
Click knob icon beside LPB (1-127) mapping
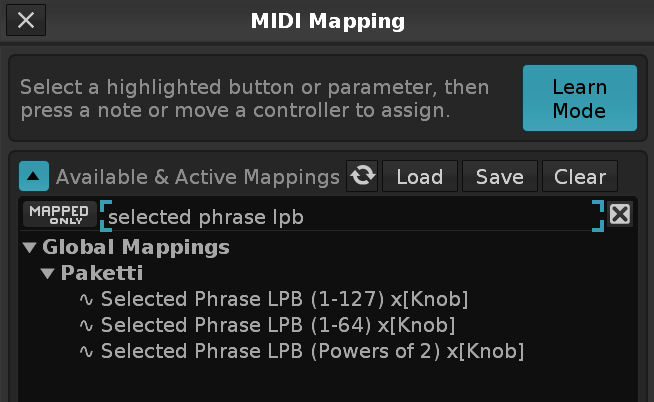click(86, 299)
